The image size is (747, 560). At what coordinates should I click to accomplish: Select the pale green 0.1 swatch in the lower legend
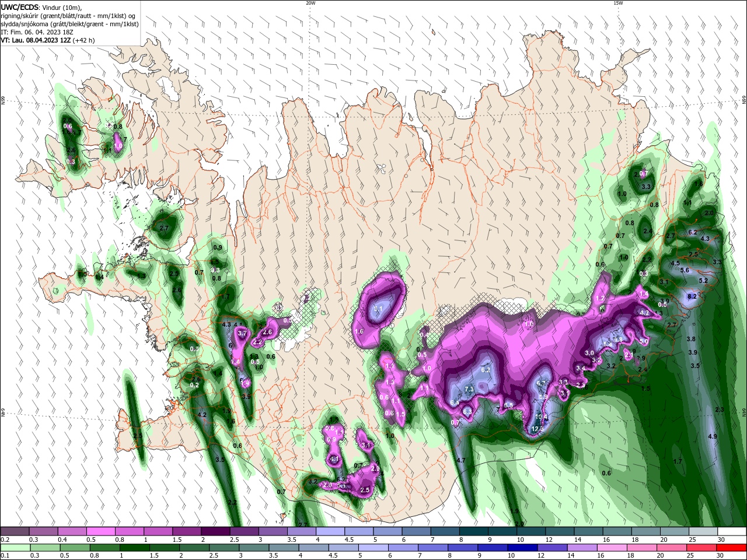point(15,548)
